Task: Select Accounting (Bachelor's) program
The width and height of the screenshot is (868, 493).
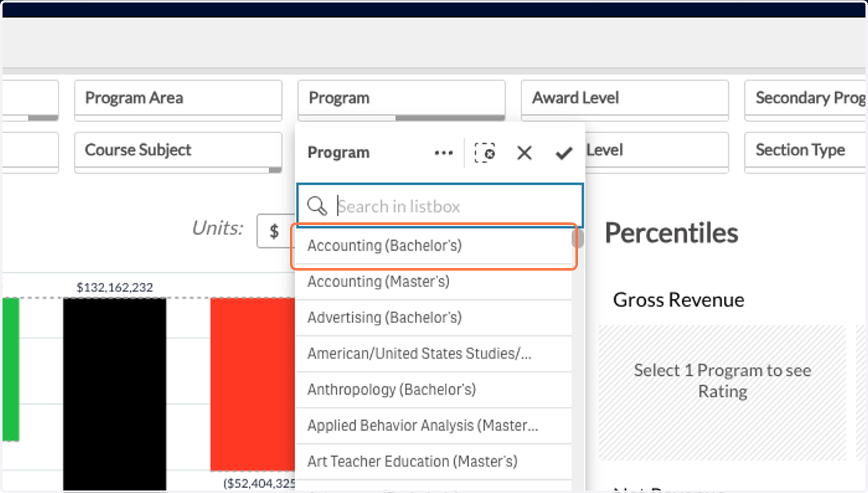Action: [434, 246]
